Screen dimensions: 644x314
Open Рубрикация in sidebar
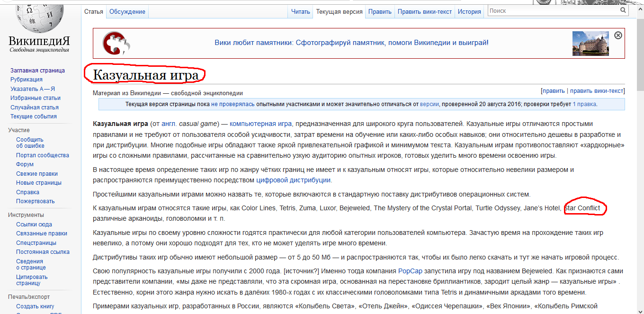click(x=27, y=80)
